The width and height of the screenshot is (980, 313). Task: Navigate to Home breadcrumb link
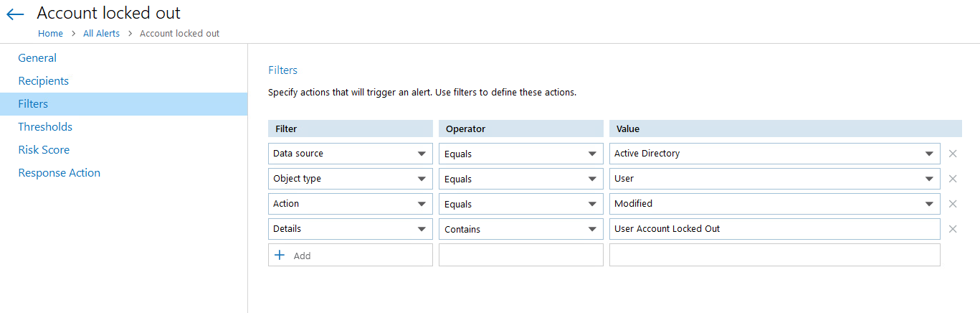point(50,34)
